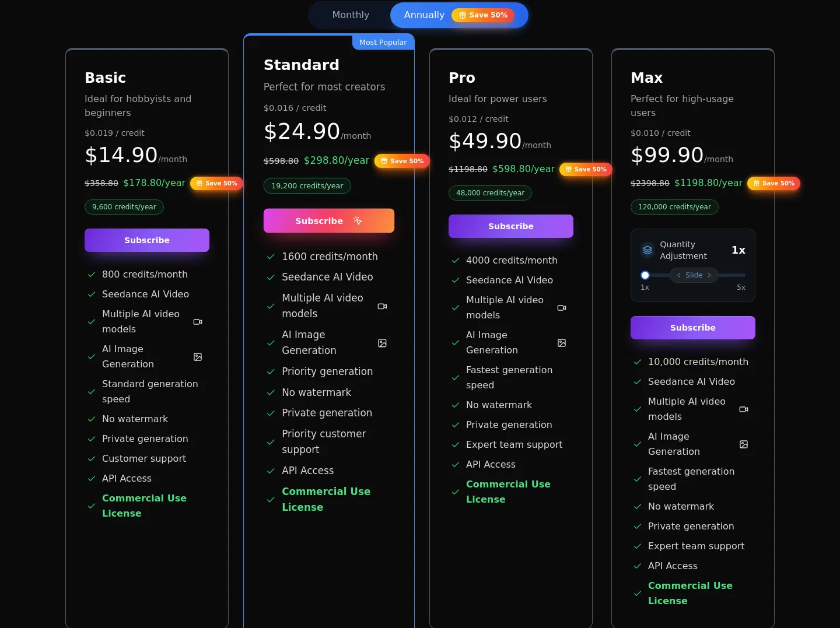
Task: Click the gift icon in Pro's Save 50% badge
Action: tap(569, 169)
